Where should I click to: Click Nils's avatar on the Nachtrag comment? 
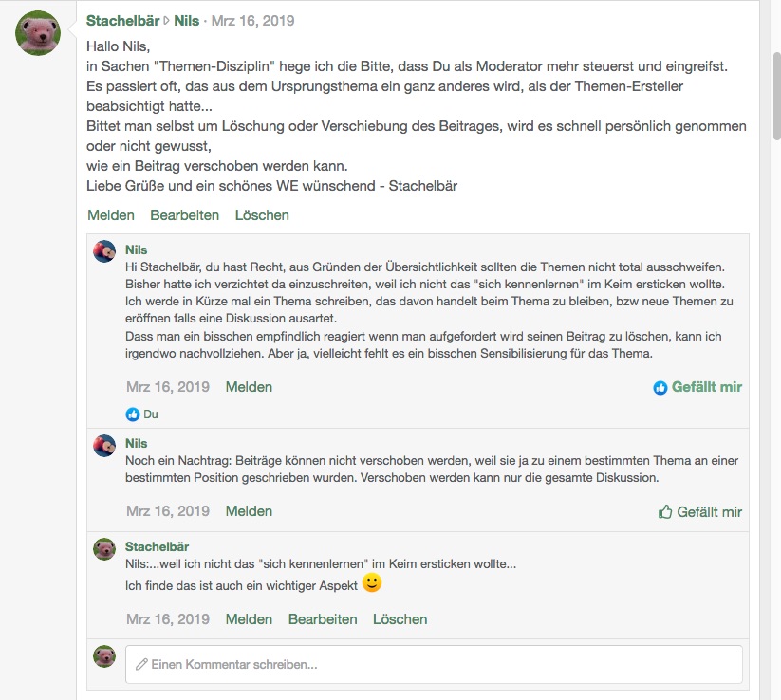tap(104, 445)
